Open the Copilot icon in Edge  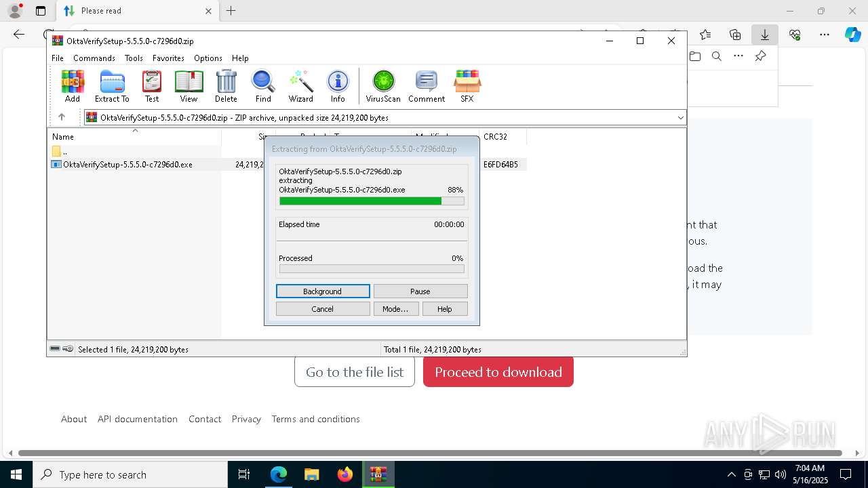pos(852,35)
